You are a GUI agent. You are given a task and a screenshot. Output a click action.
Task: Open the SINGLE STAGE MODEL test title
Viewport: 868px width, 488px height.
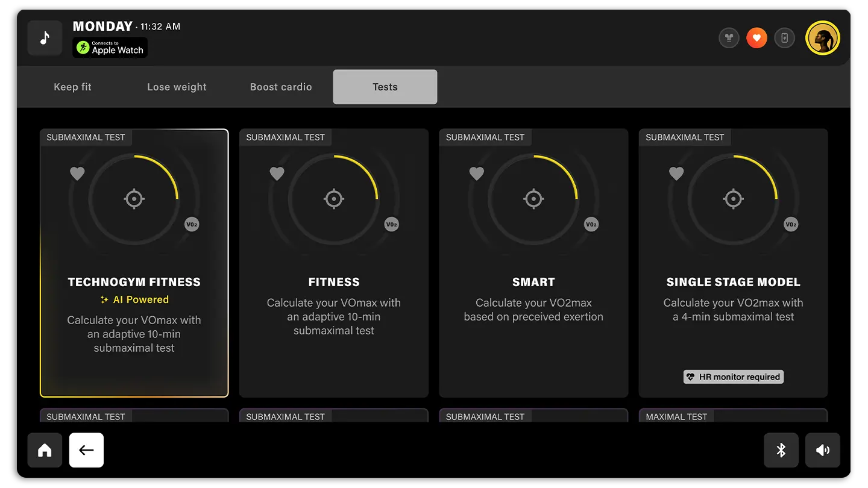pos(734,282)
